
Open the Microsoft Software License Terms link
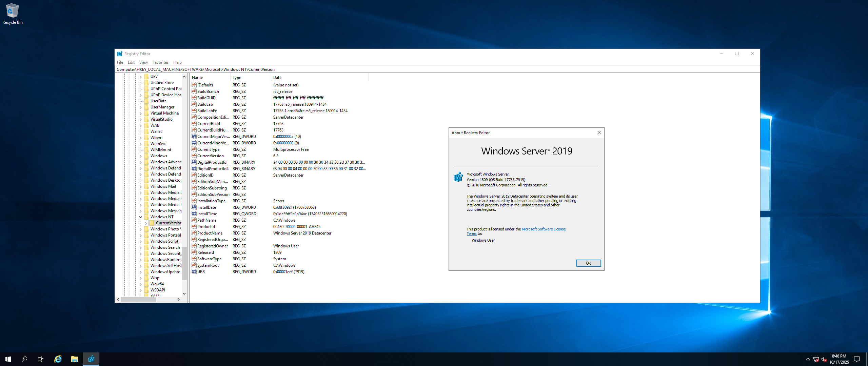[x=543, y=229]
